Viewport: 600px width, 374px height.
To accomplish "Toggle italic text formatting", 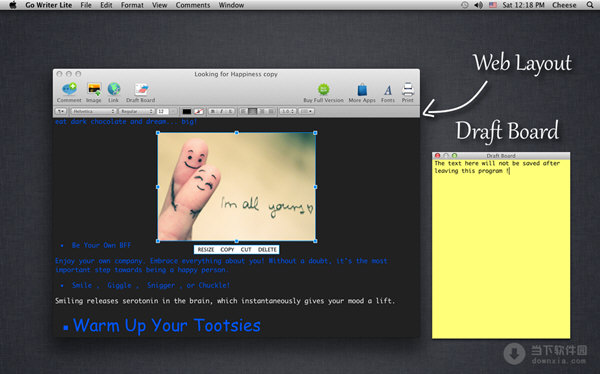I will click(222, 111).
